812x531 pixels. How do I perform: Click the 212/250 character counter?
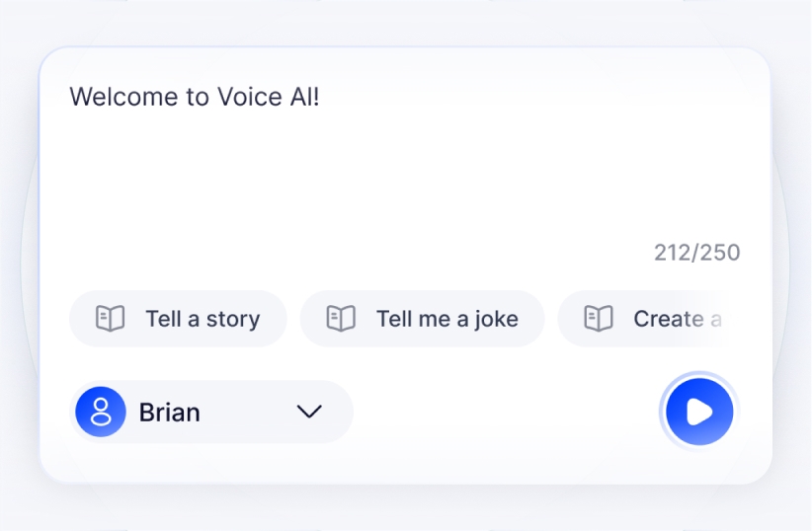[x=696, y=253]
